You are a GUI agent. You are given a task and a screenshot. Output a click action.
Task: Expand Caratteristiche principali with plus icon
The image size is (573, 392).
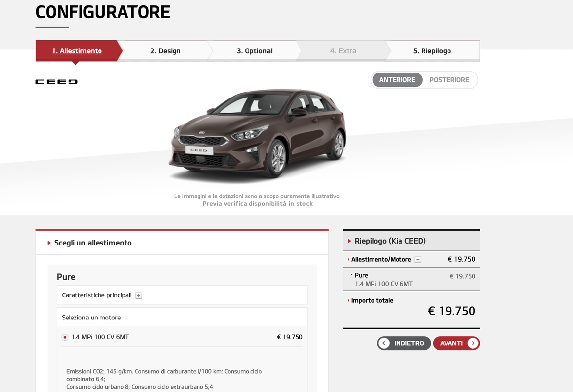click(x=139, y=295)
